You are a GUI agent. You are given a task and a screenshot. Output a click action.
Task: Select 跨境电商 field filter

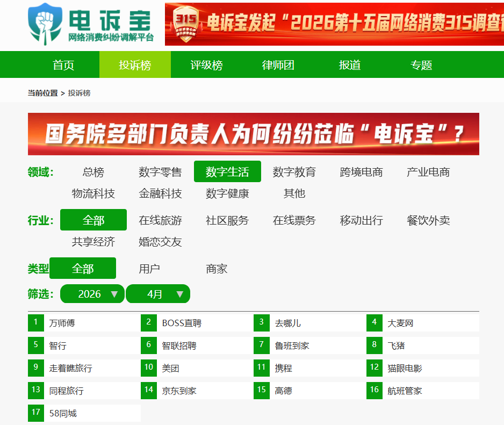pos(361,172)
